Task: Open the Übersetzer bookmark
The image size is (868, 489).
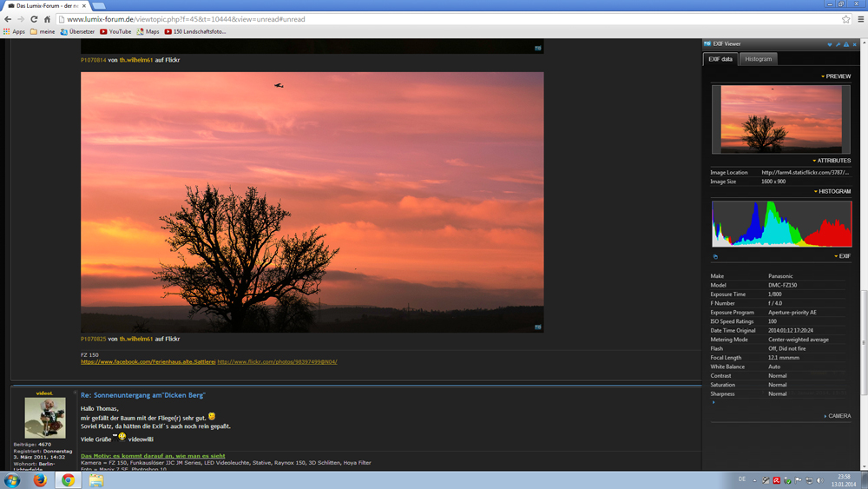Action: coord(77,31)
